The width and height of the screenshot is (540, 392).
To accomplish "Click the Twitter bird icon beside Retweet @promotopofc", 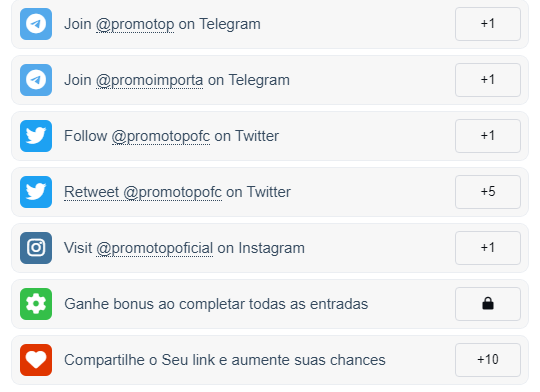I will (36, 192).
